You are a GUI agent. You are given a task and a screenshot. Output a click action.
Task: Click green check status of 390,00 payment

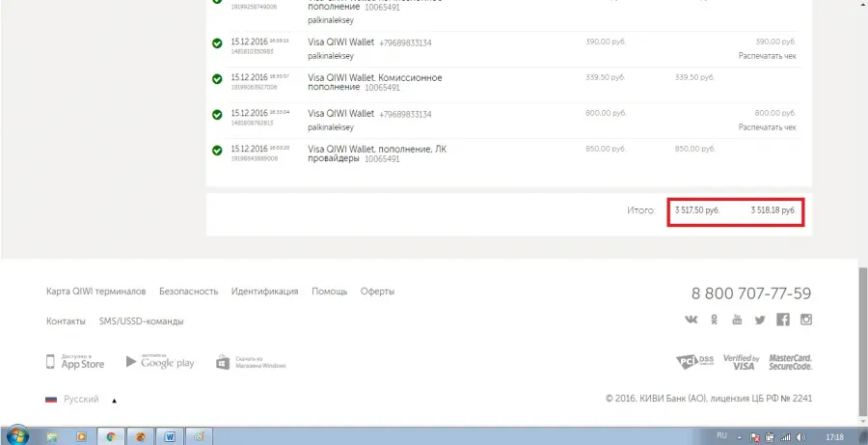point(217,43)
